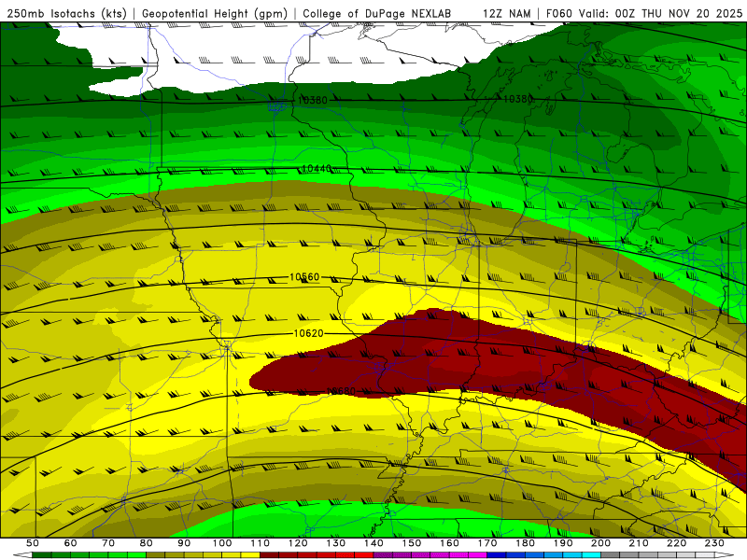
Task: Click the '120' value on color scale
Action: coord(298,543)
